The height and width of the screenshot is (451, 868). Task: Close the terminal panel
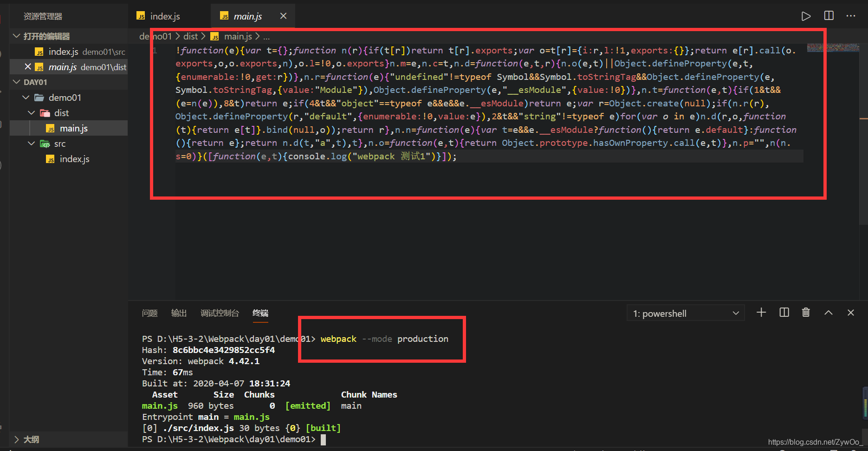click(x=851, y=313)
